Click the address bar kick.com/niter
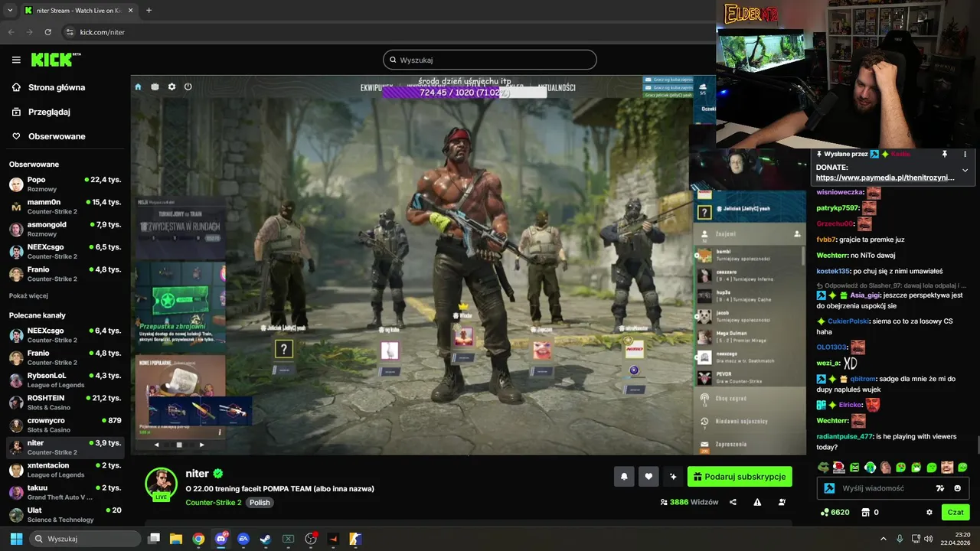 103,32
